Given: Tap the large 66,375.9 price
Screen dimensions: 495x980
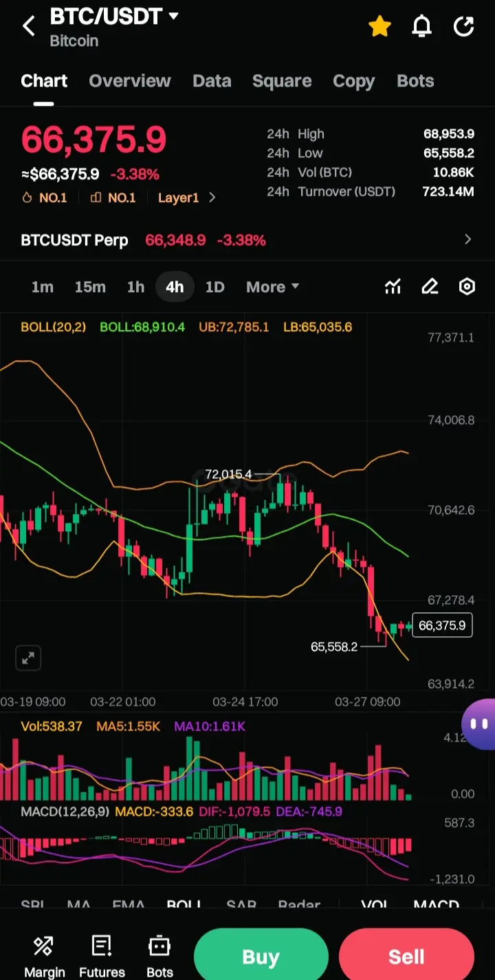Looking at the screenshot, I should click(93, 140).
